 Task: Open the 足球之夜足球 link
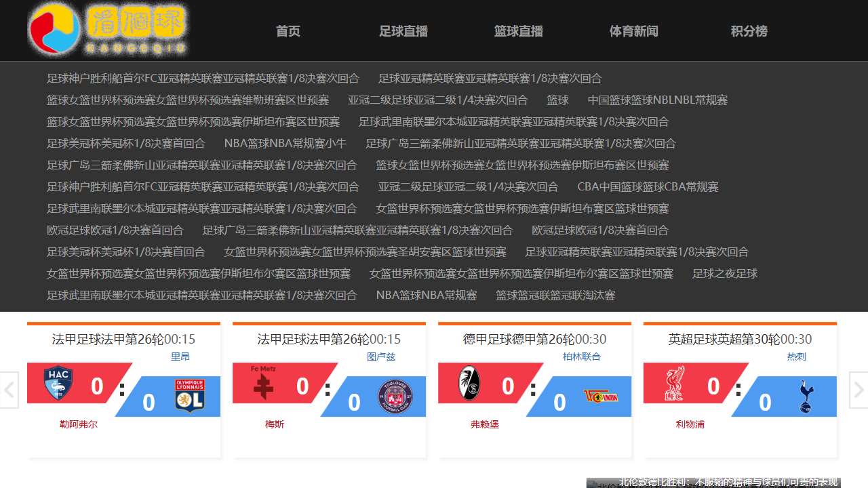(724, 274)
